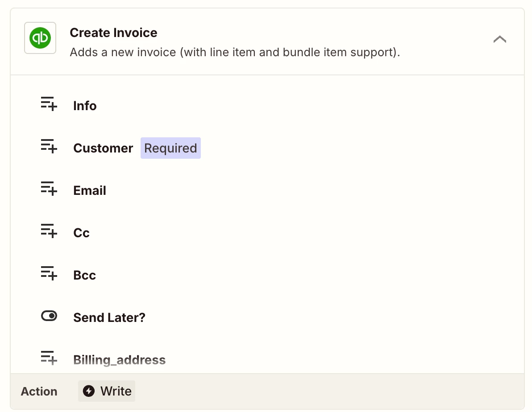This screenshot has height=412, width=532.
Task: Click the Write action tag
Action: click(x=107, y=391)
